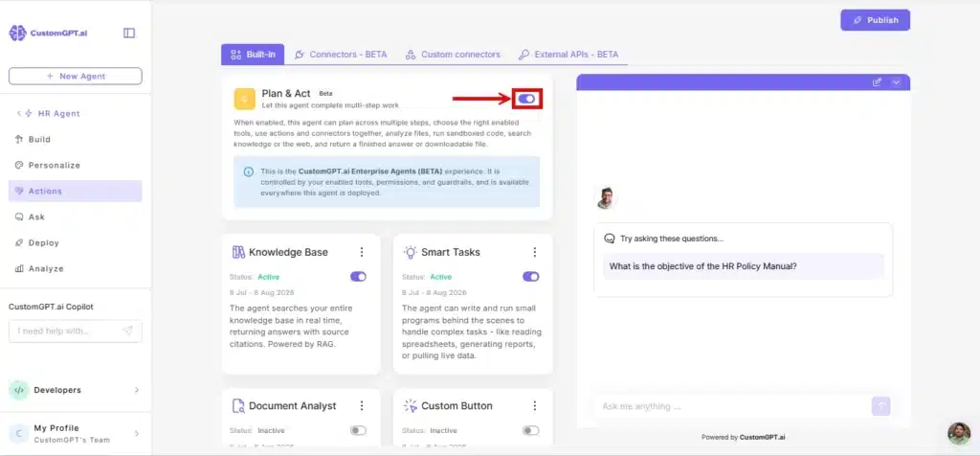
Task: Open Custom Button three-dot menu
Action: pyautogui.click(x=534, y=406)
